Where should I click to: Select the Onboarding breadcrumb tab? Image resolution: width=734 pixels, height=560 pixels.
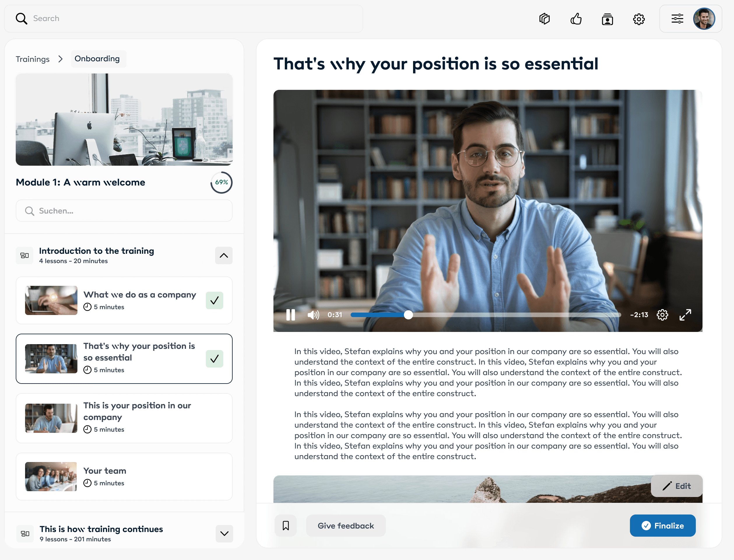[97, 59]
